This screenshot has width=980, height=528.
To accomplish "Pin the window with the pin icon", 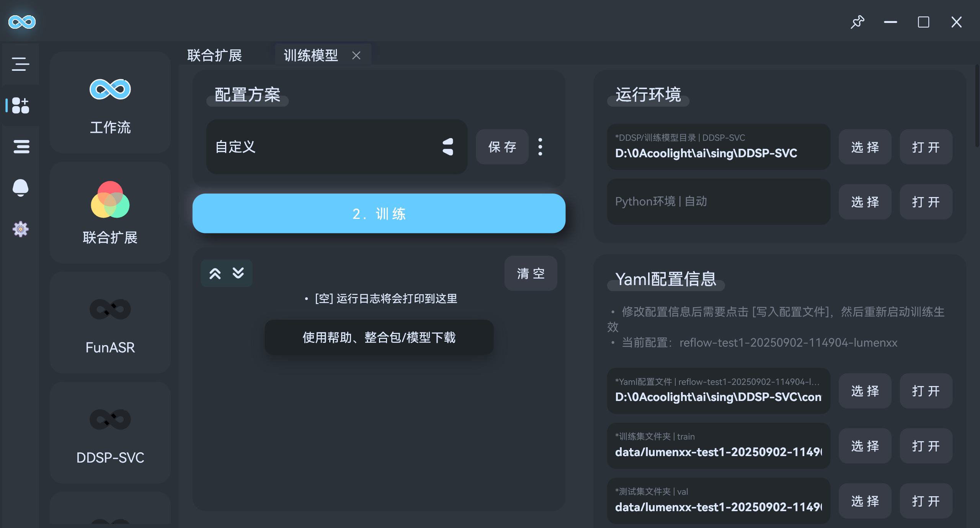I will click(x=857, y=22).
